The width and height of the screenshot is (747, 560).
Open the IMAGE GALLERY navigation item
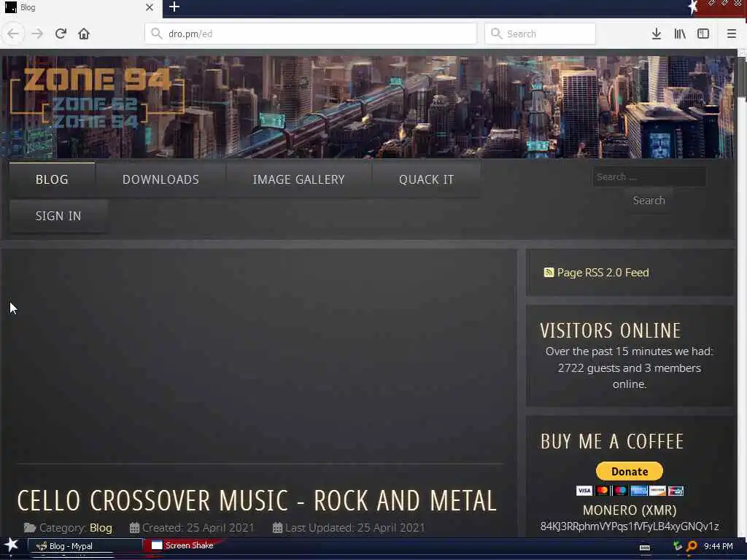tap(298, 179)
